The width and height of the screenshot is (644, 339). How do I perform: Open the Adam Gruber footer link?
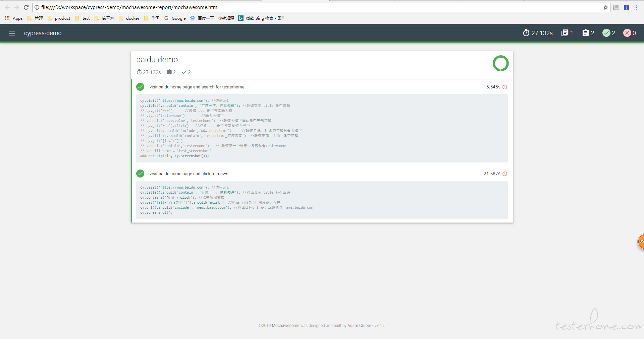359,326
